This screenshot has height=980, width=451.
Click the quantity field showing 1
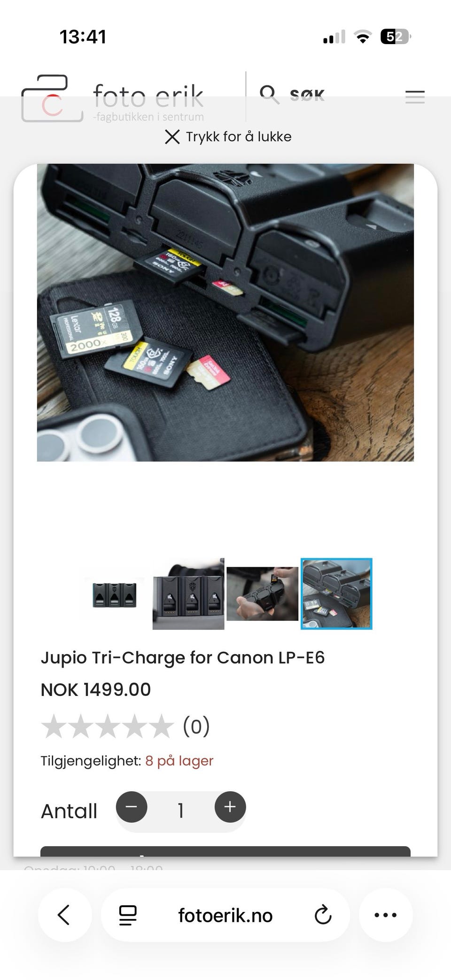181,810
